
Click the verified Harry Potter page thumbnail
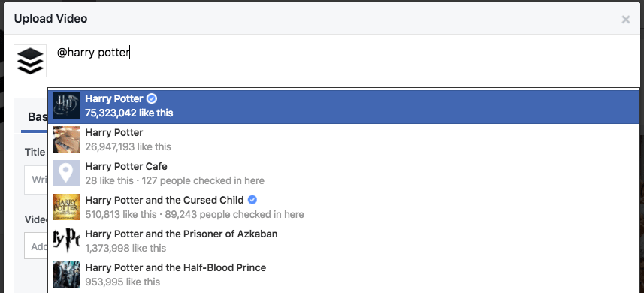66,105
